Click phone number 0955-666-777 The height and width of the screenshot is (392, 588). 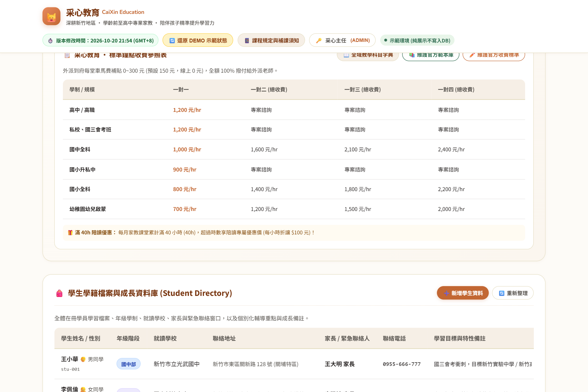coord(402,364)
